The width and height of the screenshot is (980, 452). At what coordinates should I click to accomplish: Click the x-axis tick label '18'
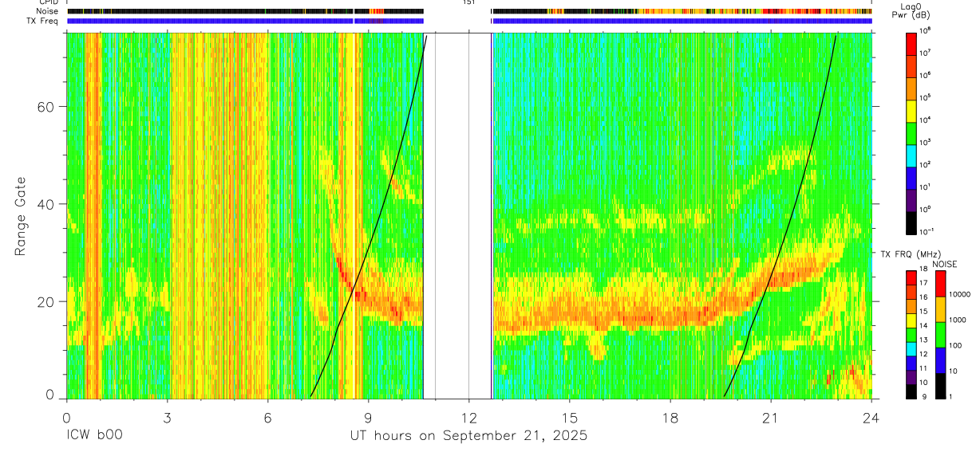click(670, 417)
